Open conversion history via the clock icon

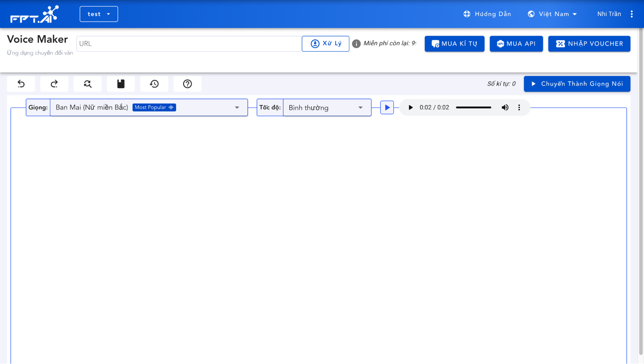(154, 84)
